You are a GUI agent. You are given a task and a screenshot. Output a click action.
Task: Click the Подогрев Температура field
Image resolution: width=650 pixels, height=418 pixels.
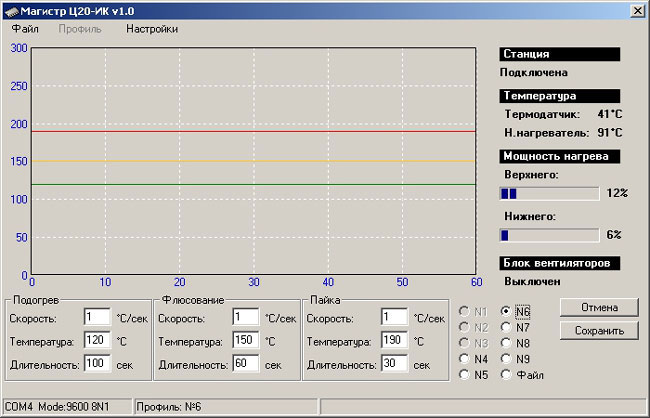click(x=98, y=341)
